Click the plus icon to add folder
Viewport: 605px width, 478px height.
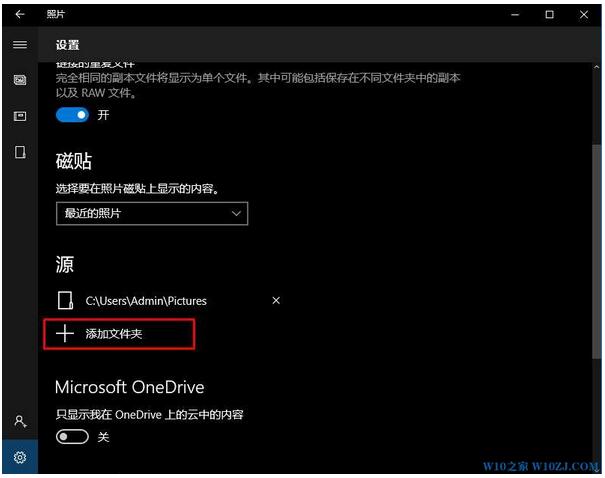tap(64, 333)
